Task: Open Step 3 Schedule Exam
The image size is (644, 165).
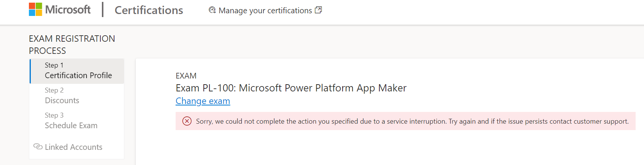Action: [x=71, y=121]
